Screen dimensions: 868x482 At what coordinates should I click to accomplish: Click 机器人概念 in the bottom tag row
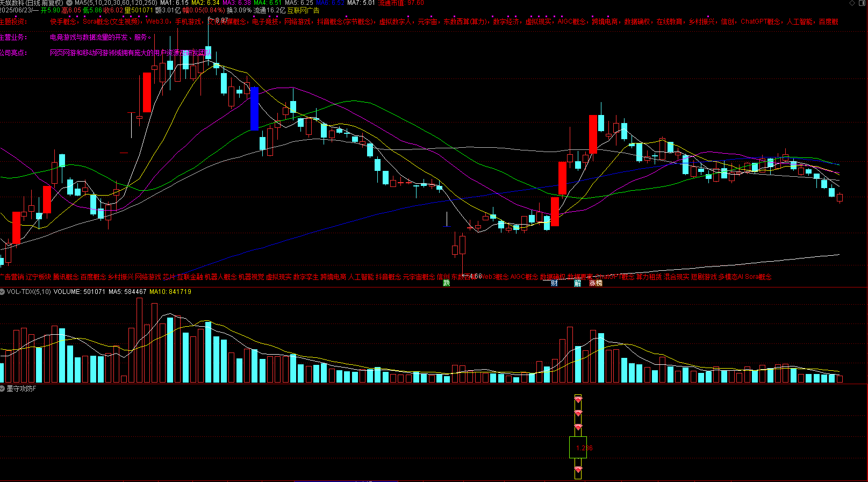click(220, 277)
